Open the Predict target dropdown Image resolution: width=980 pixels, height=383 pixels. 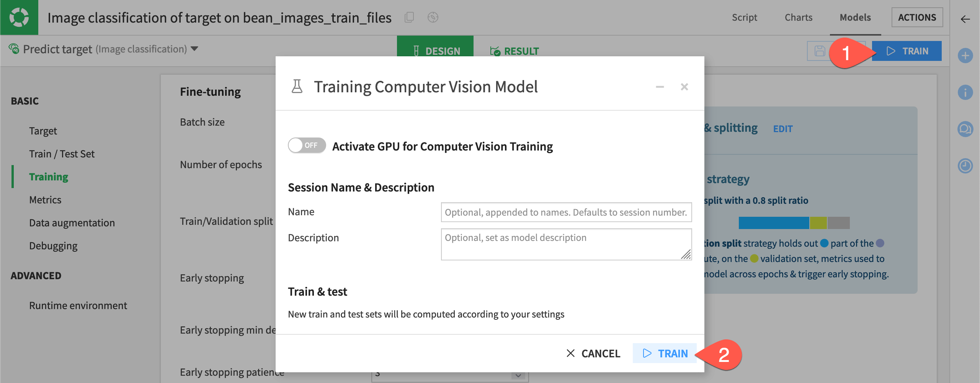[x=195, y=49]
